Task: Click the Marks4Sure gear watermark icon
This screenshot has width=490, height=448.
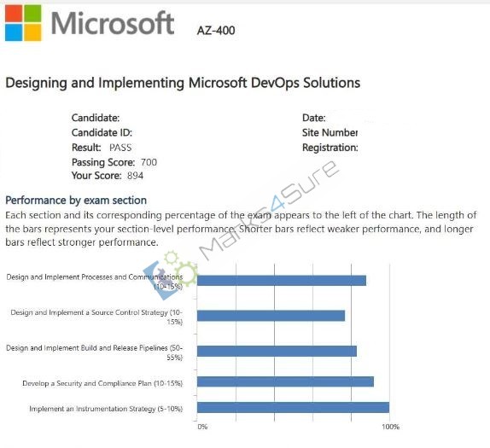Action: click(171, 275)
